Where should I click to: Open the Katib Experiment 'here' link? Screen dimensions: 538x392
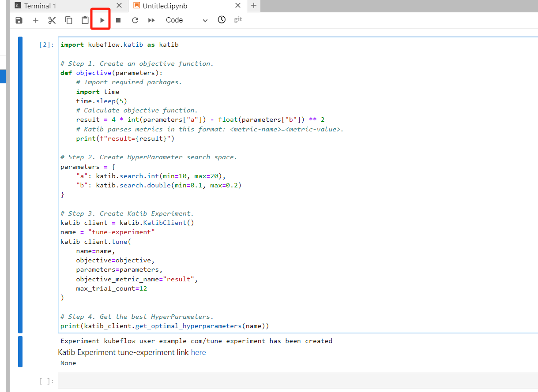pyautogui.click(x=198, y=352)
